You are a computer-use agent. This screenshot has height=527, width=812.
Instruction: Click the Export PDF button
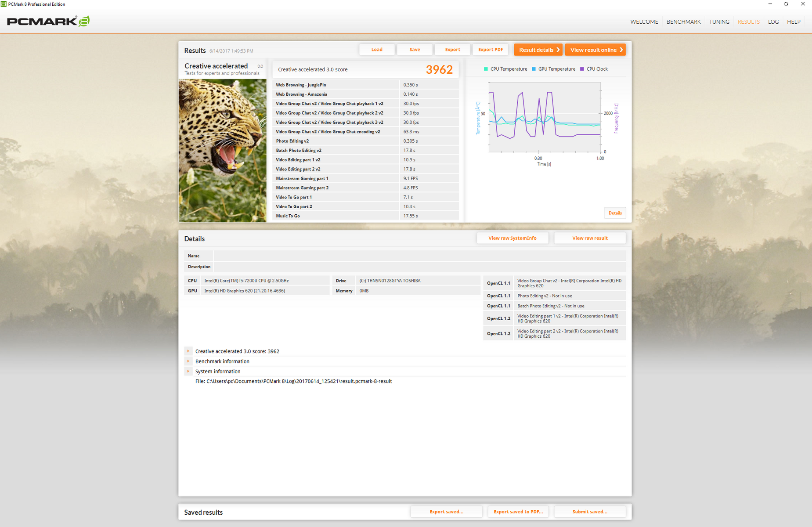click(x=490, y=50)
